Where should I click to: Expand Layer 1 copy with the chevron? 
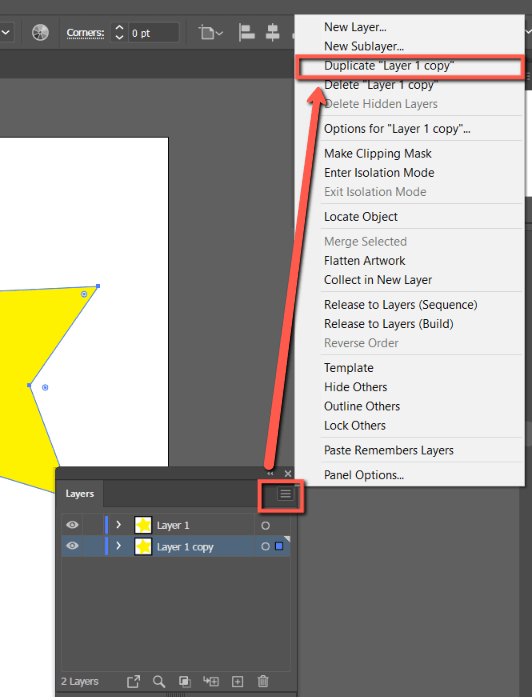[x=118, y=546]
